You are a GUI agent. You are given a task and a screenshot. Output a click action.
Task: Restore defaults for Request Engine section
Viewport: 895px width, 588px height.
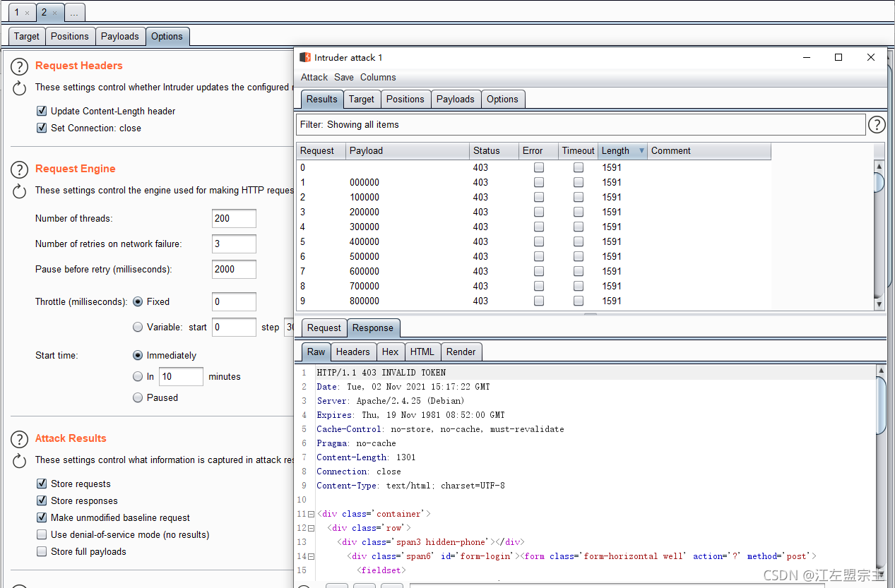(x=19, y=191)
